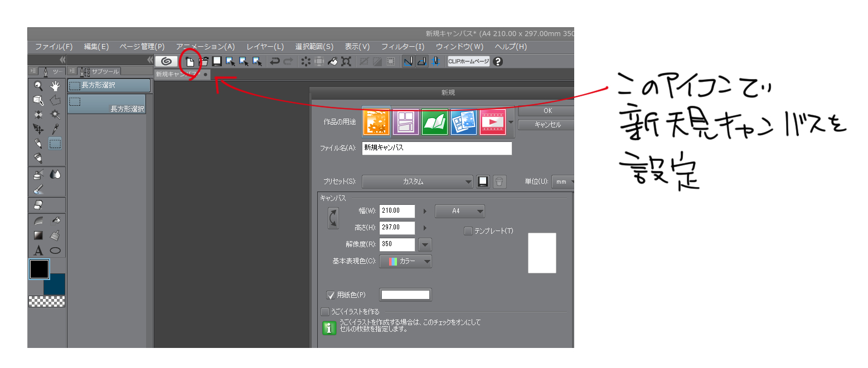Click the キャンセル button
This screenshot has height=368, width=868.
click(546, 125)
